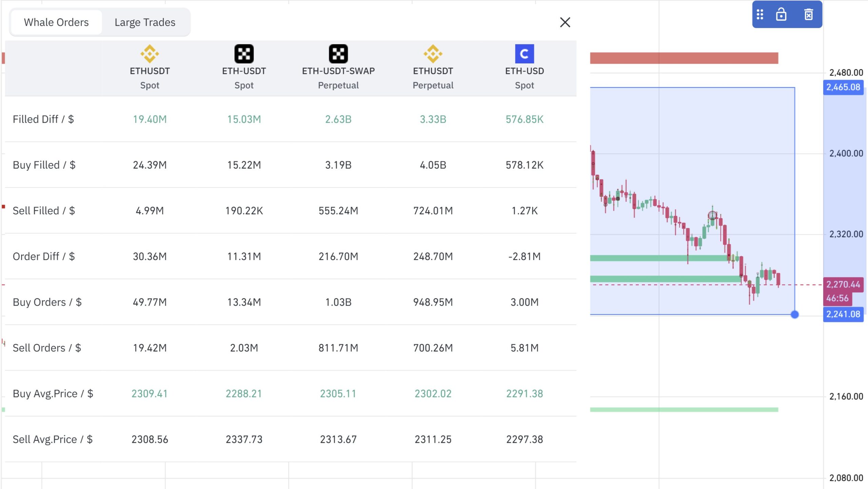Delete the selected drawing with trash icon
The height and width of the screenshot is (489, 868).
809,15
